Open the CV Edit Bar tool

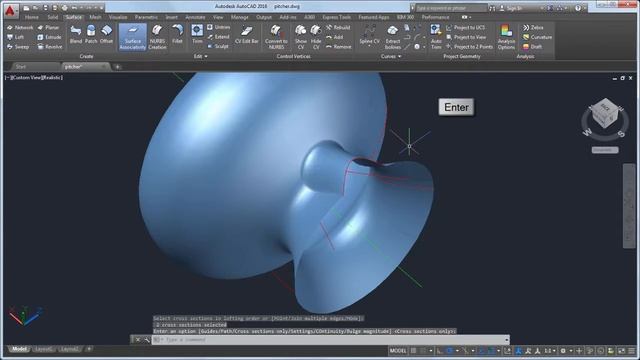click(x=247, y=34)
